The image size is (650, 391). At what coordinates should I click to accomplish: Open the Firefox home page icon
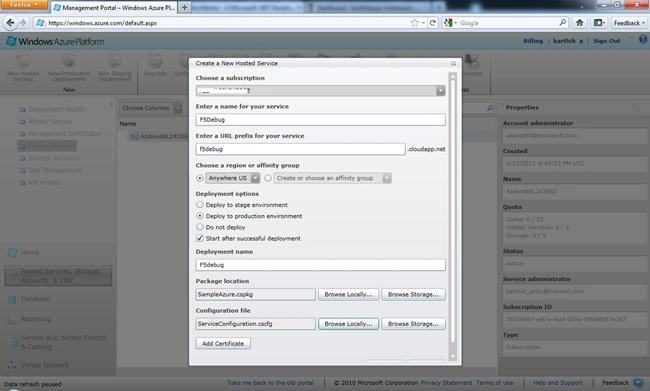coord(580,23)
